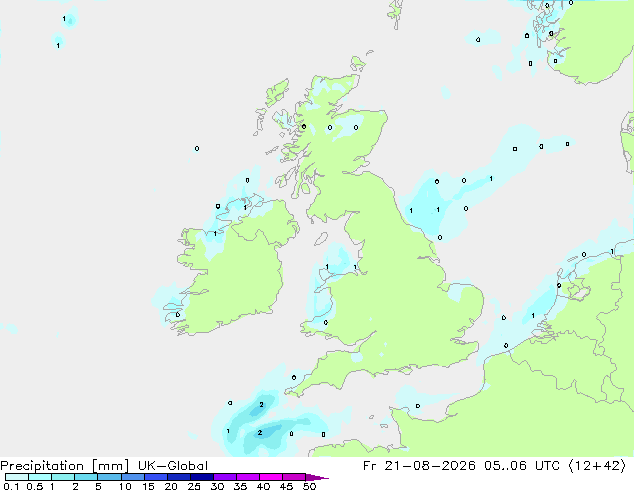
Task: Select the palest legend swatch between 0.1 and 0.5
Action: click(x=17, y=477)
